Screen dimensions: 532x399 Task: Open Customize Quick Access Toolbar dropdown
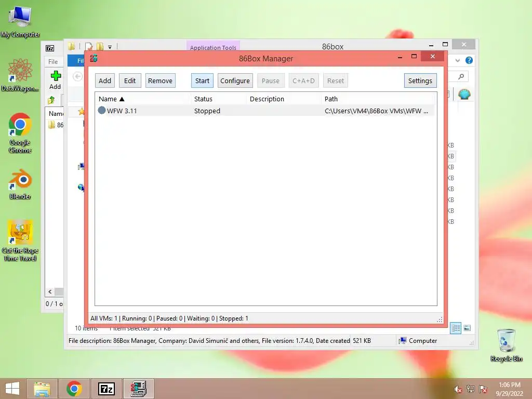coord(110,47)
